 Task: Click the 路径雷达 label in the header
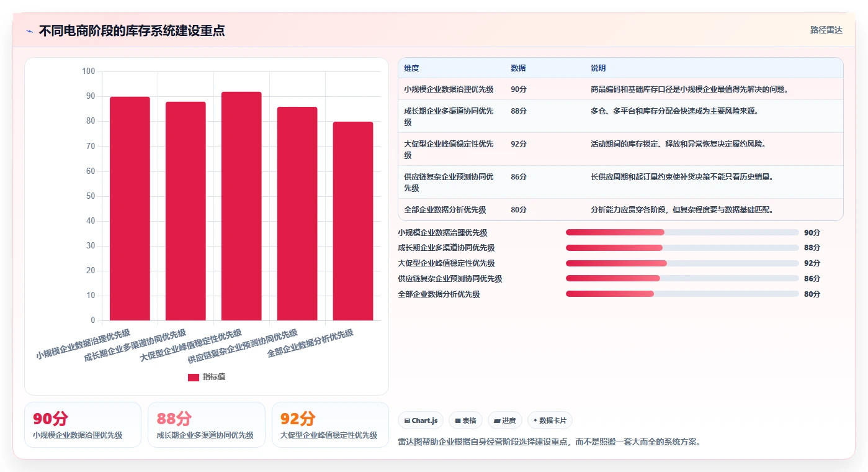point(826,30)
